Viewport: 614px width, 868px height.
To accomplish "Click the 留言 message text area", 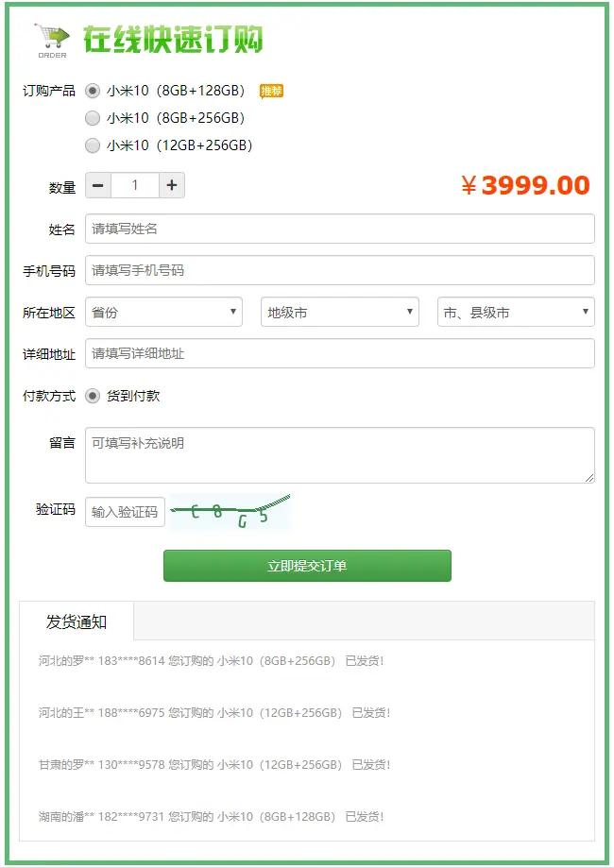I will pyautogui.click(x=338, y=455).
